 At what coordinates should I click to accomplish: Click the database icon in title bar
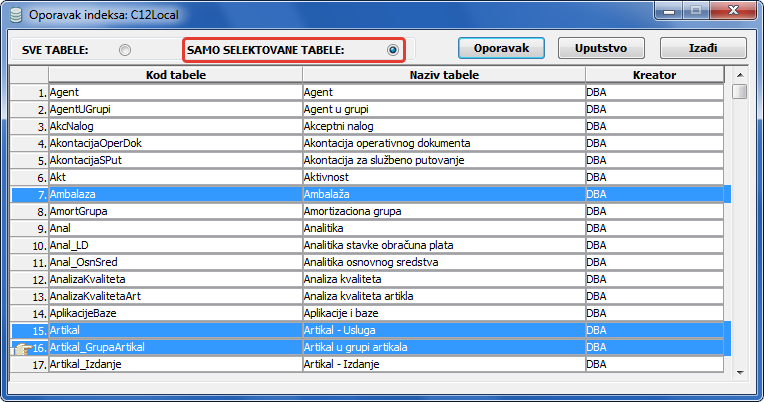(14, 15)
